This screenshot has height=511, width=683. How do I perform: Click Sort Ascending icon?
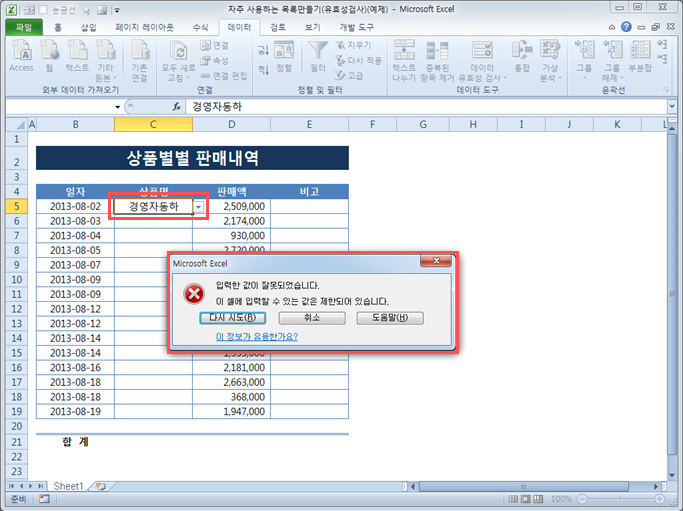[x=264, y=50]
